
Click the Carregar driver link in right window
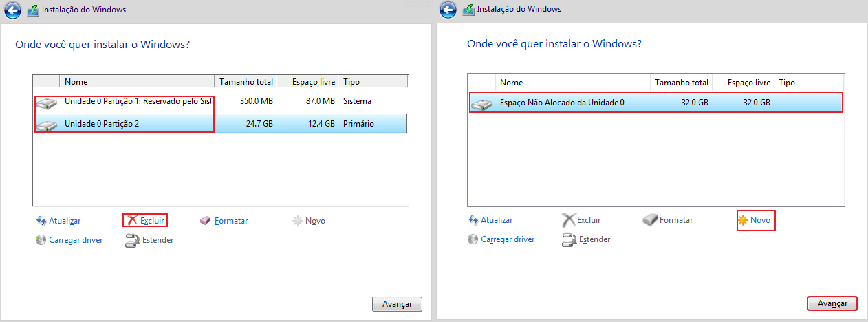508,239
